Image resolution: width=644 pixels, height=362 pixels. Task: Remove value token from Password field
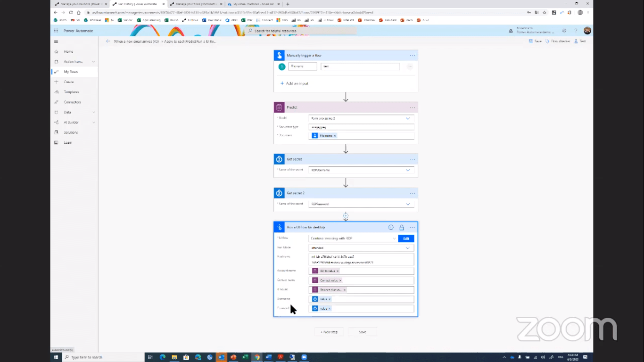tap(330, 309)
